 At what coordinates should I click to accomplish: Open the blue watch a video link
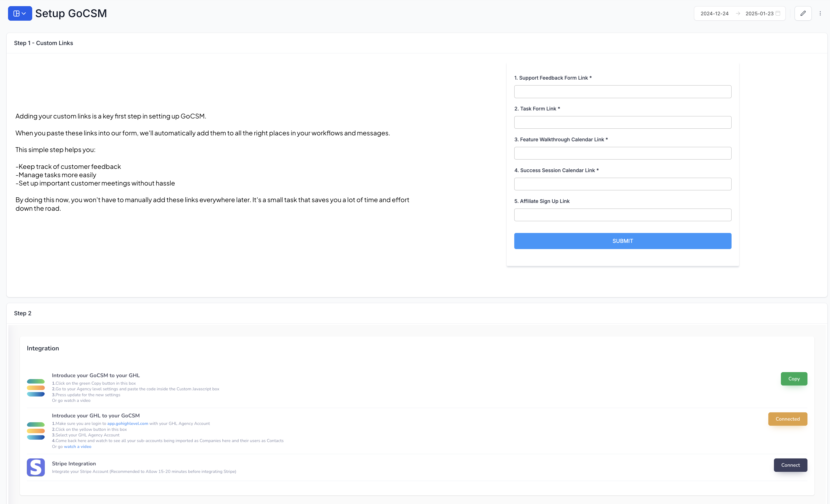point(78,446)
